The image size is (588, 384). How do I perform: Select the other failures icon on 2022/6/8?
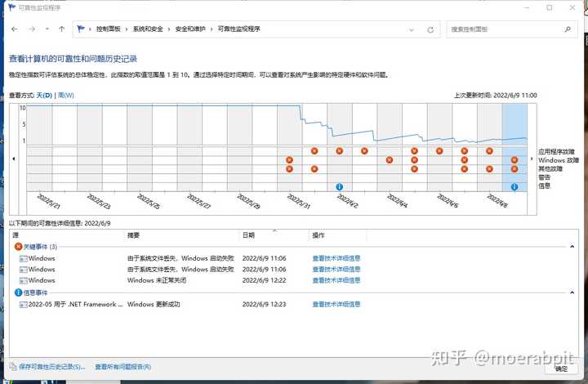[489, 169]
